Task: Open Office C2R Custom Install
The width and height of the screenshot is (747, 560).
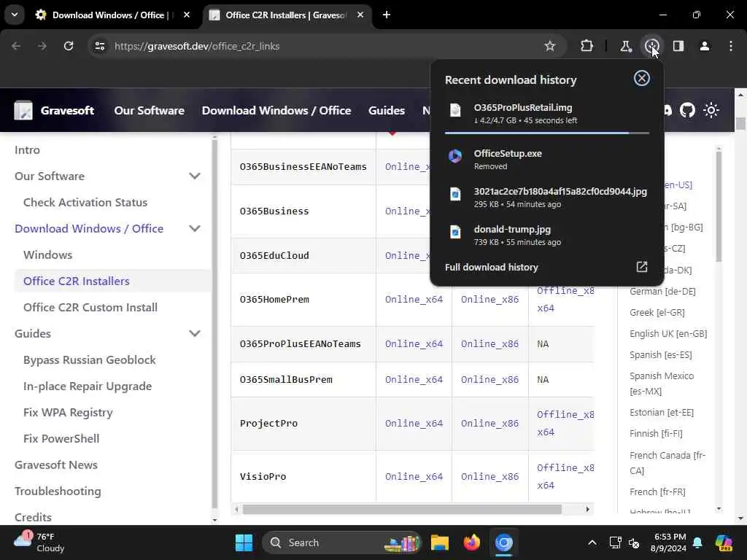Action: click(x=90, y=307)
